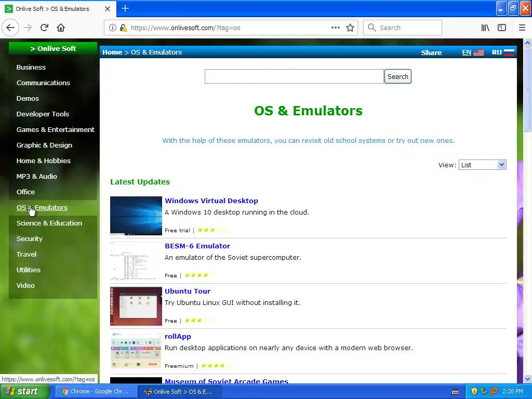The height and width of the screenshot is (399, 532).
Task: Click the star rating for Windows Virtual Desktop
Action: point(212,230)
